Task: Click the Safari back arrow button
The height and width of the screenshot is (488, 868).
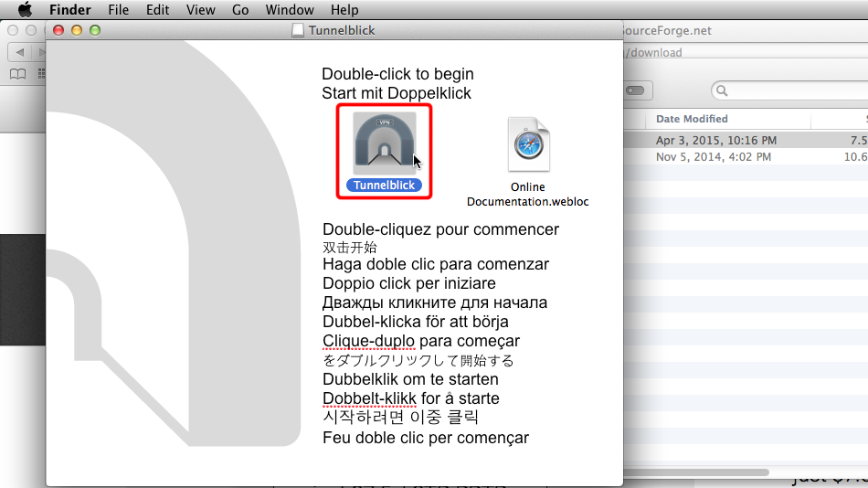Action: click(19, 52)
